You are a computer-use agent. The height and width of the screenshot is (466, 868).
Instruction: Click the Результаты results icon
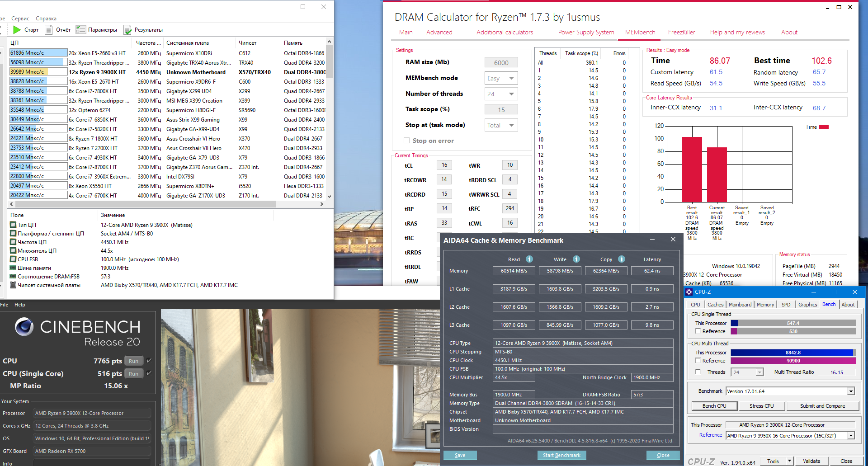pos(127,30)
